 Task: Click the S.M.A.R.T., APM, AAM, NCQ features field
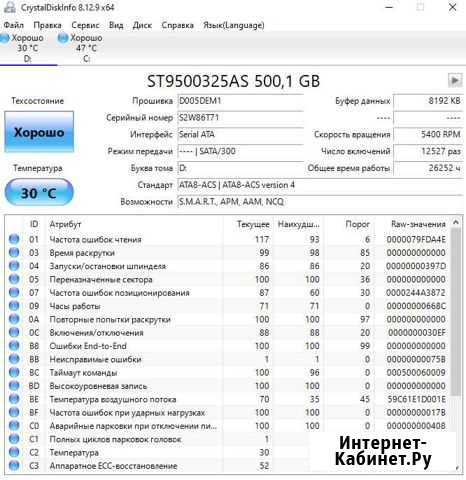[320, 201]
